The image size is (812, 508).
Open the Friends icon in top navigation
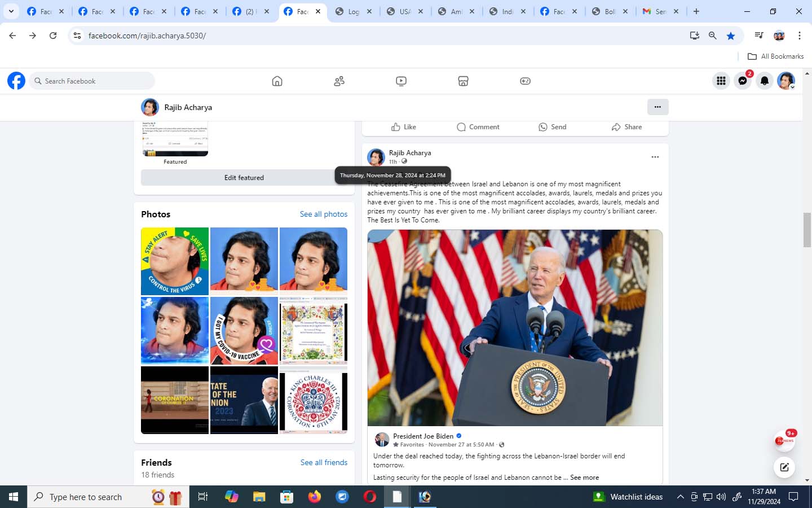tap(339, 81)
